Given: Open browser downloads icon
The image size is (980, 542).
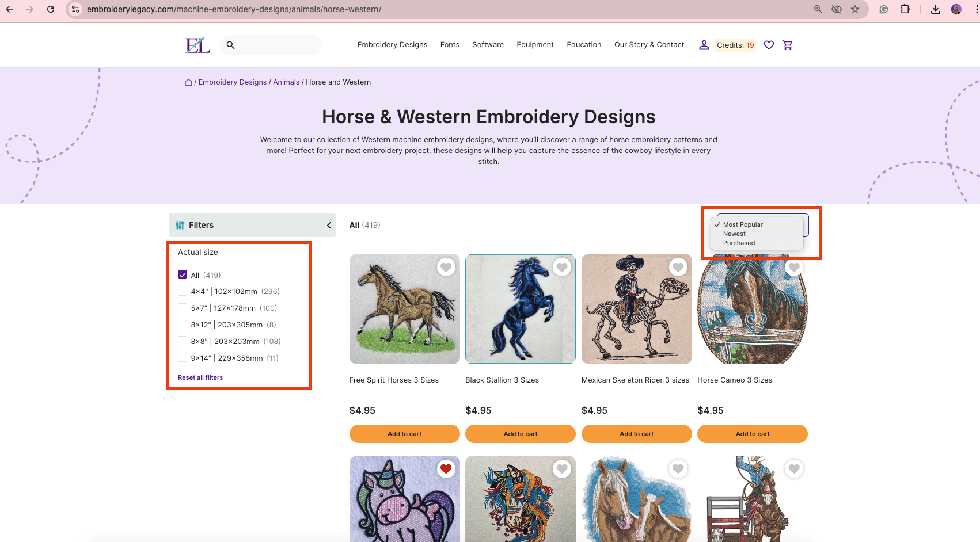Looking at the screenshot, I should [x=936, y=9].
